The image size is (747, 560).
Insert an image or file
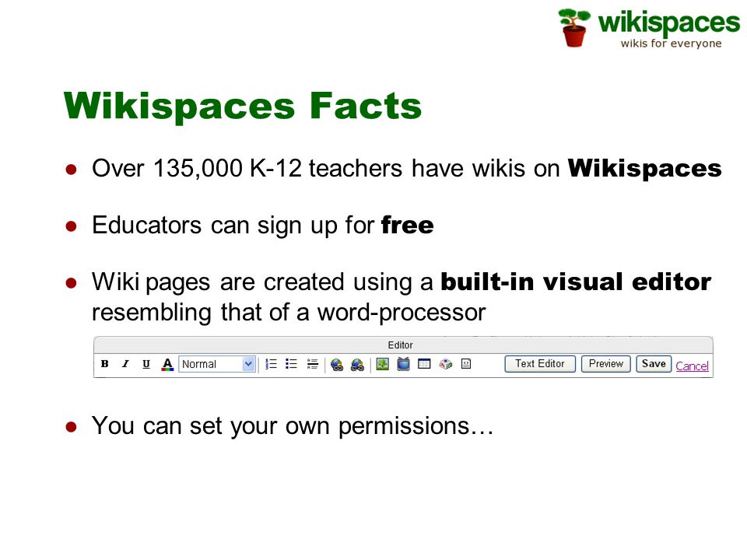click(383, 364)
